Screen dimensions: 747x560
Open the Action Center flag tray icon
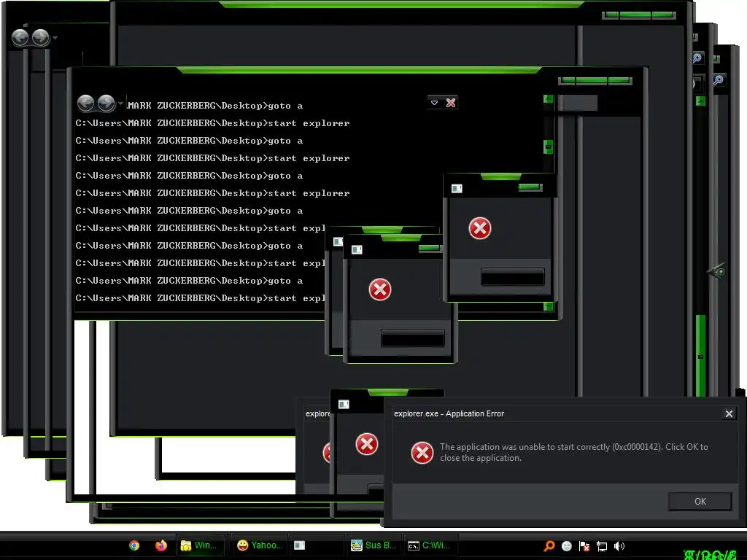coord(584,546)
